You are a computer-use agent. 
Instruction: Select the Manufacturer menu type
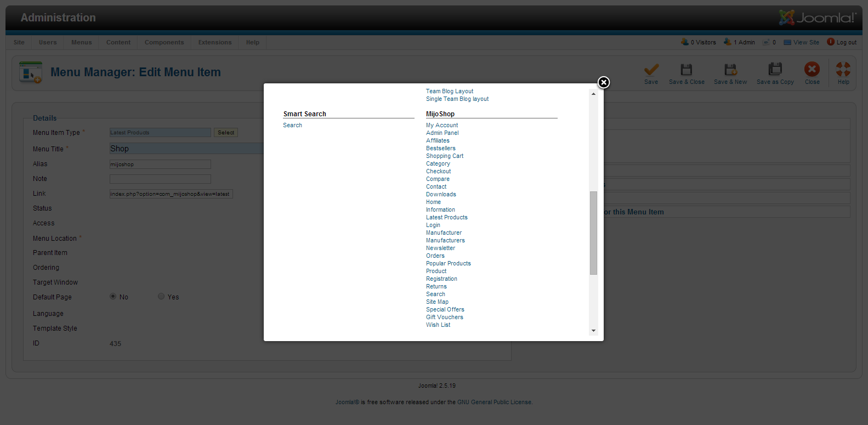point(444,233)
